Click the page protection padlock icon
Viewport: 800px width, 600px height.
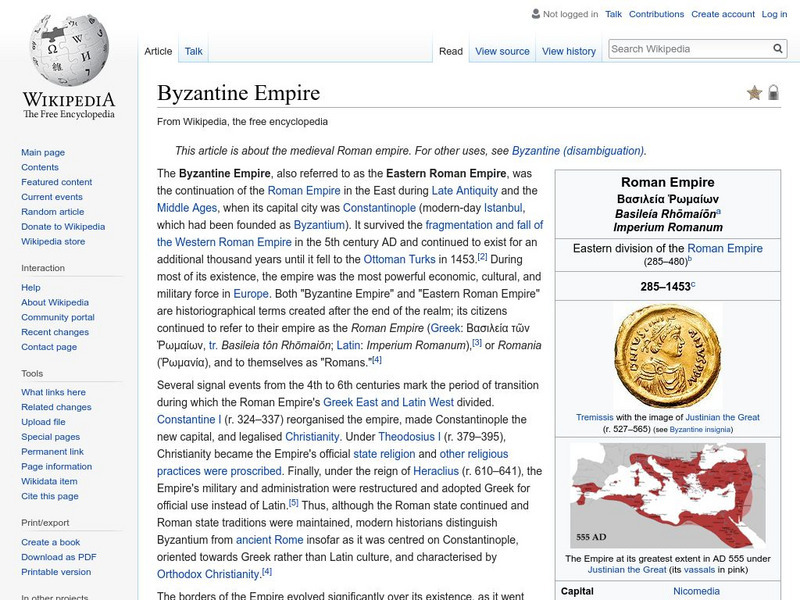point(773,93)
